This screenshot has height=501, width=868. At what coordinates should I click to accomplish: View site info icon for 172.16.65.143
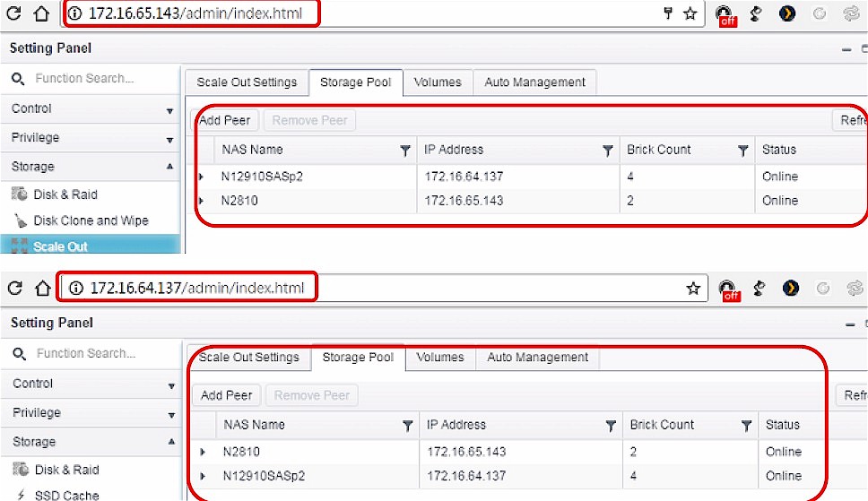[74, 13]
